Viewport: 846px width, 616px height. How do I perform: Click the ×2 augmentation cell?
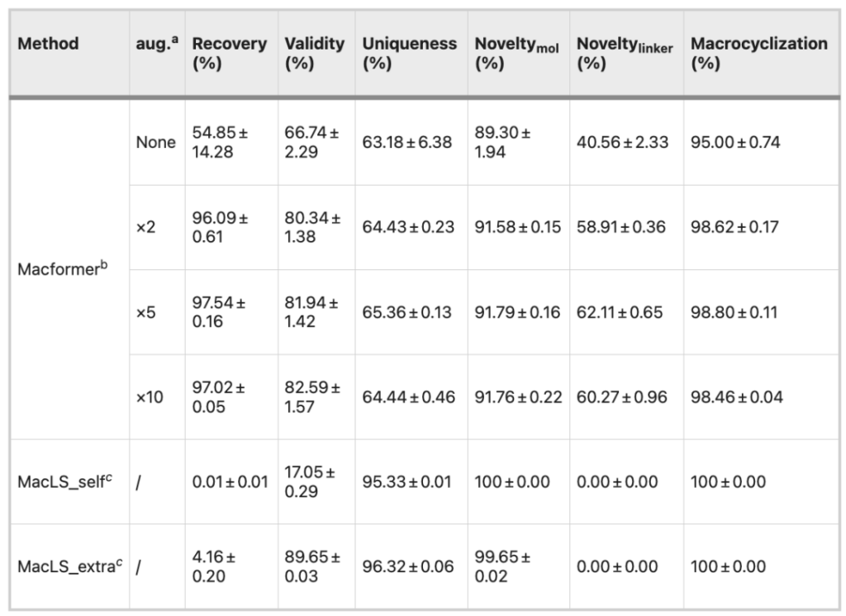pos(145,227)
